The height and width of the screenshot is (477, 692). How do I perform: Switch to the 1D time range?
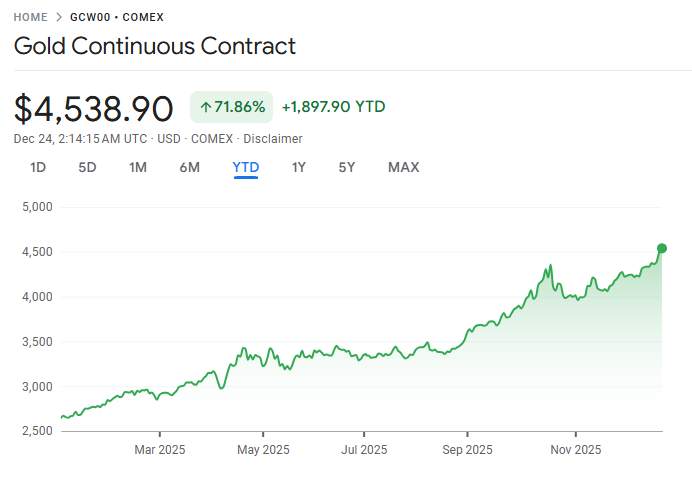click(38, 167)
